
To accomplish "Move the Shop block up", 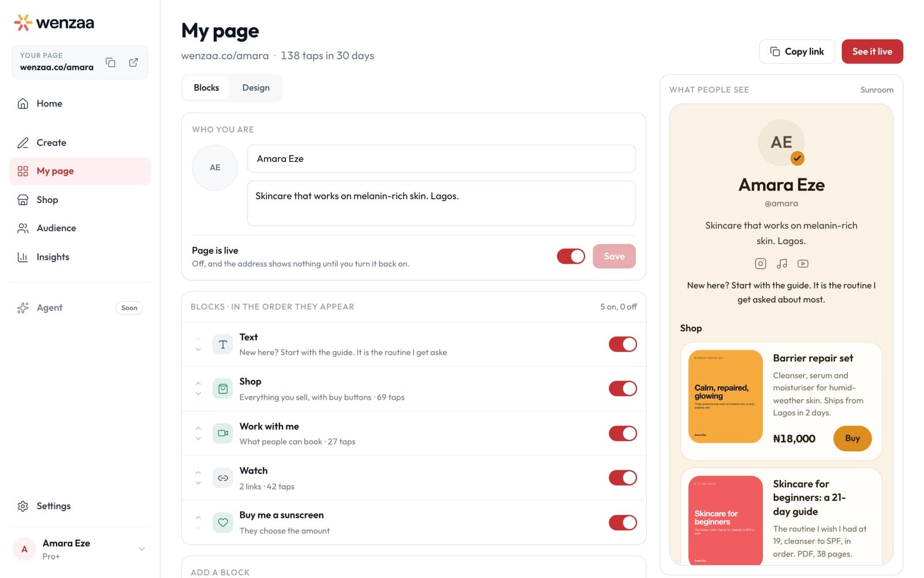I will [x=198, y=383].
